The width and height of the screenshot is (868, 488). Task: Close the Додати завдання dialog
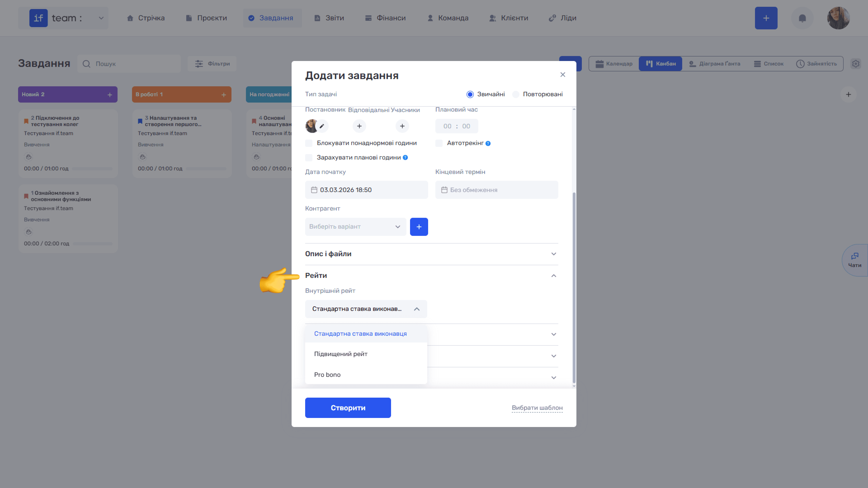563,75
